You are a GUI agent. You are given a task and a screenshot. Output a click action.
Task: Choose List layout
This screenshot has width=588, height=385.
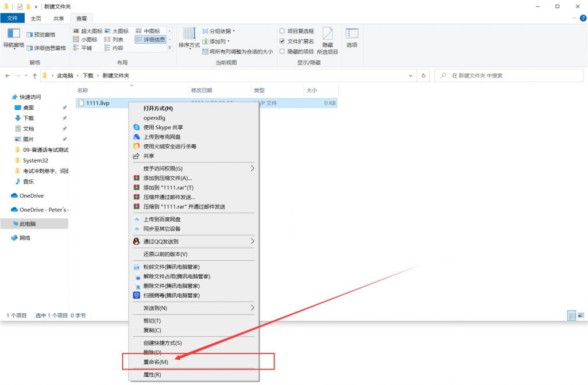pyautogui.click(x=114, y=40)
